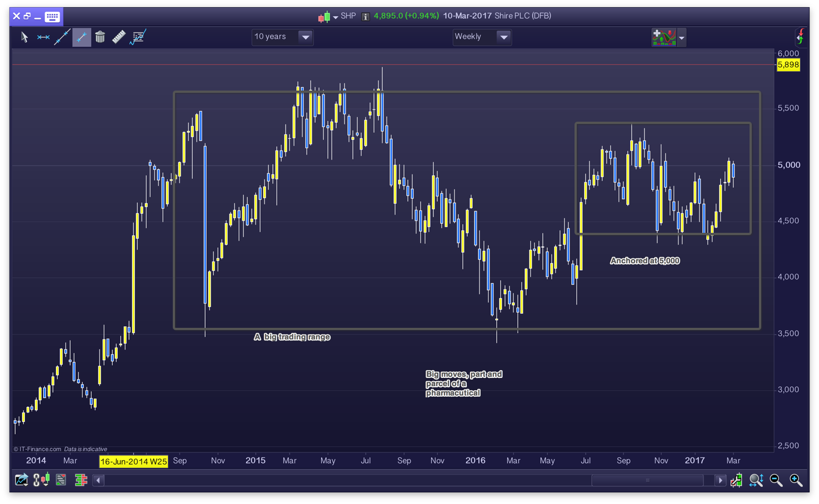The height and width of the screenshot is (504, 819).
Task: Expand the 'Weekly' timeframe dropdown
Action: (x=503, y=37)
